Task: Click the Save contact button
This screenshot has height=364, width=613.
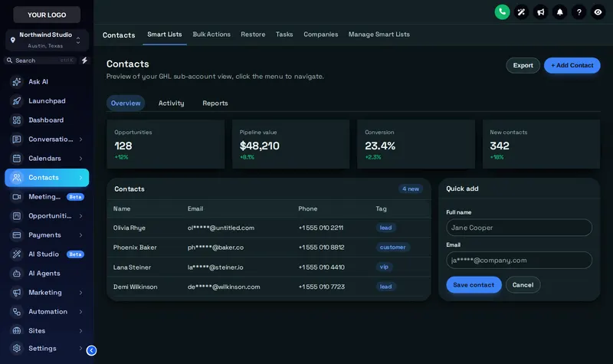Action: pos(474,285)
